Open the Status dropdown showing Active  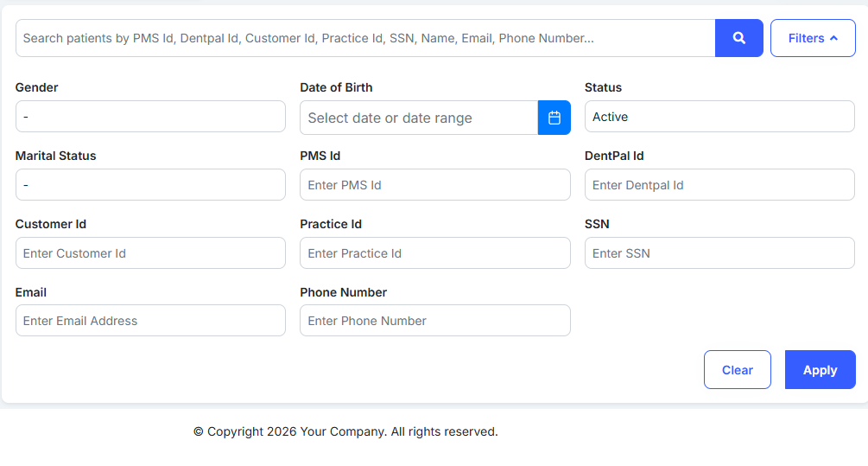(x=719, y=117)
